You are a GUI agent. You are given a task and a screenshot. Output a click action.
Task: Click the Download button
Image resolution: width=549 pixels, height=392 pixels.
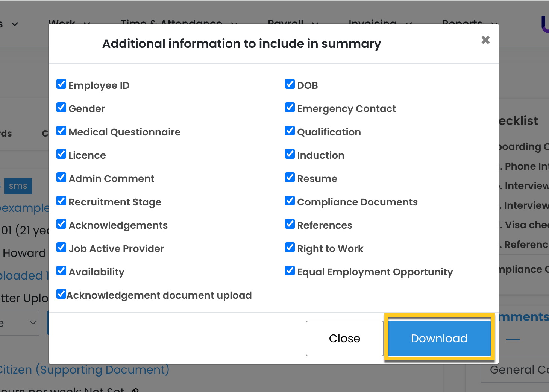pyautogui.click(x=439, y=338)
